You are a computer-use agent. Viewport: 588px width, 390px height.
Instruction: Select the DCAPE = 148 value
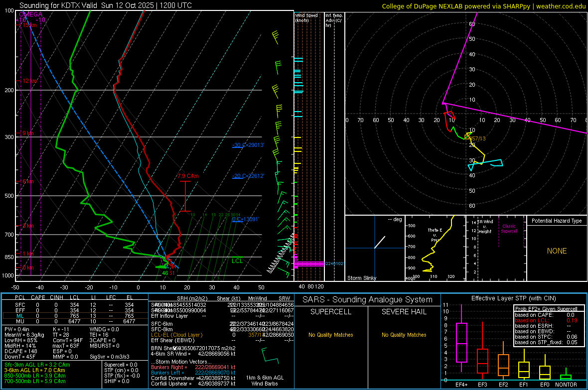20,351
